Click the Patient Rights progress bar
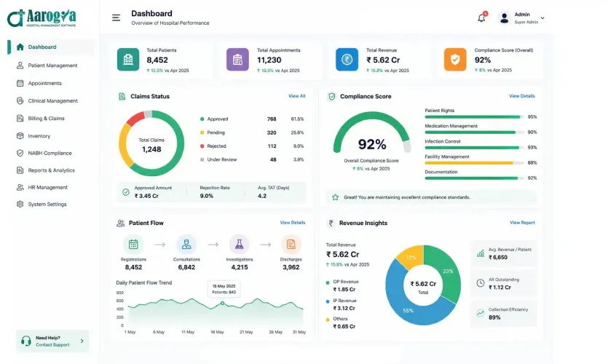 (x=474, y=117)
